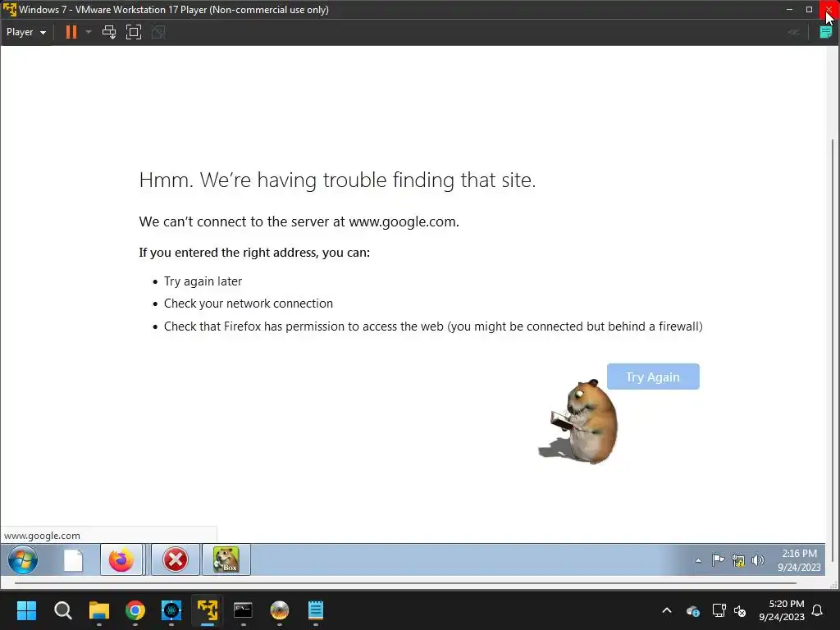Open VMware notes panel icon at top right

(x=825, y=33)
